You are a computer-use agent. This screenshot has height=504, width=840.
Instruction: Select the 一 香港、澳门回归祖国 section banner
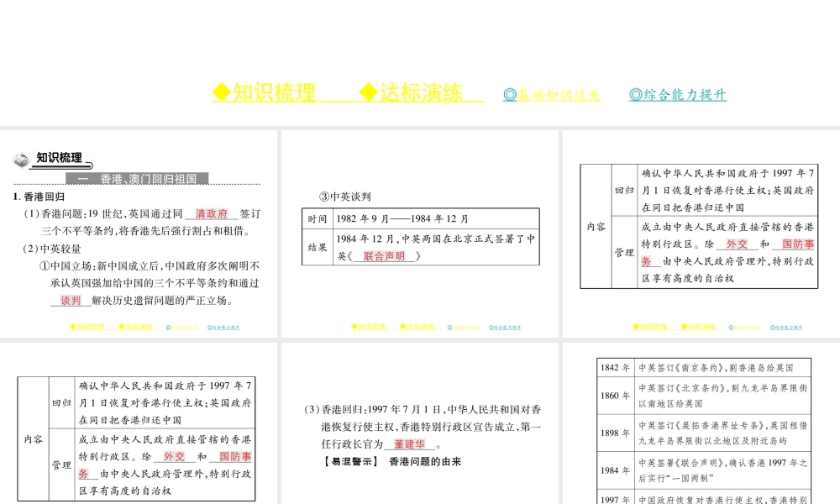click(137, 178)
